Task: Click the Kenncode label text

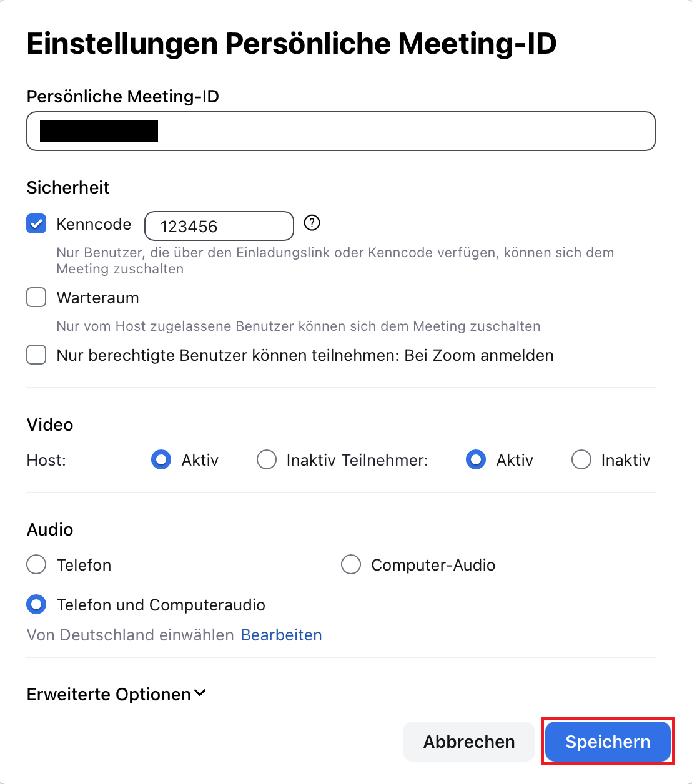Action: [x=94, y=224]
